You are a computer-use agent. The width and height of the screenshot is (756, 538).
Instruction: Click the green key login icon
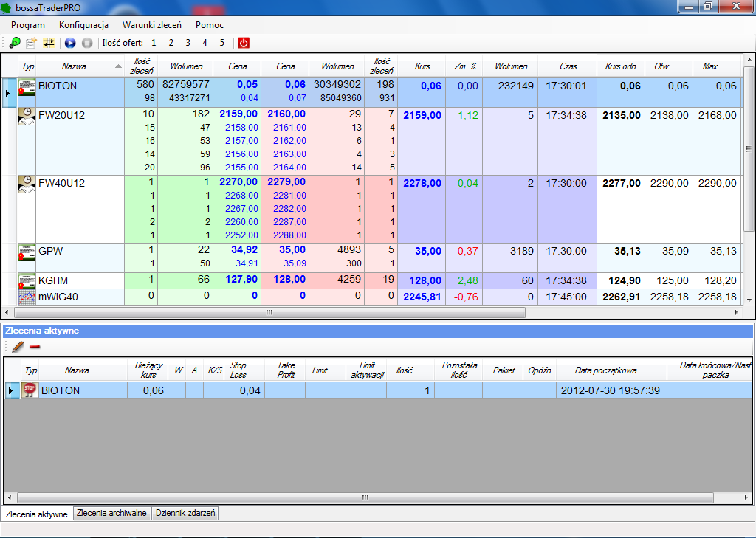coord(15,43)
